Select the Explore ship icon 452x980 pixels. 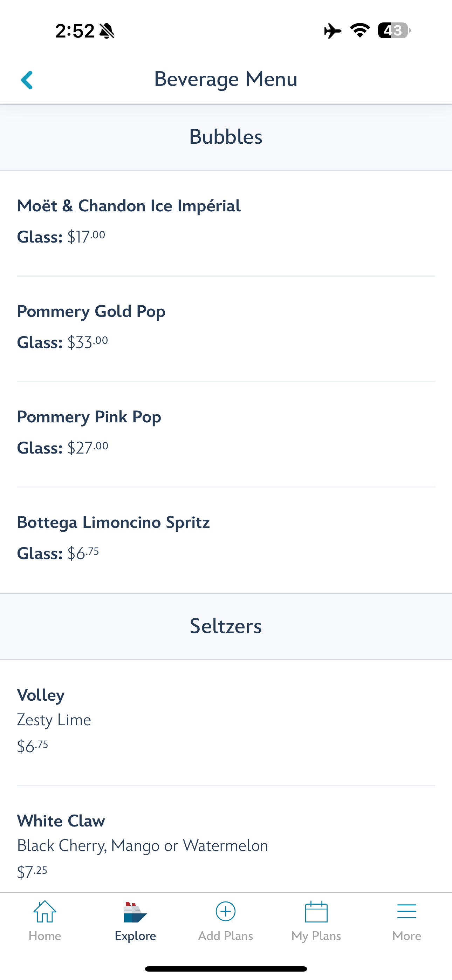tap(135, 912)
